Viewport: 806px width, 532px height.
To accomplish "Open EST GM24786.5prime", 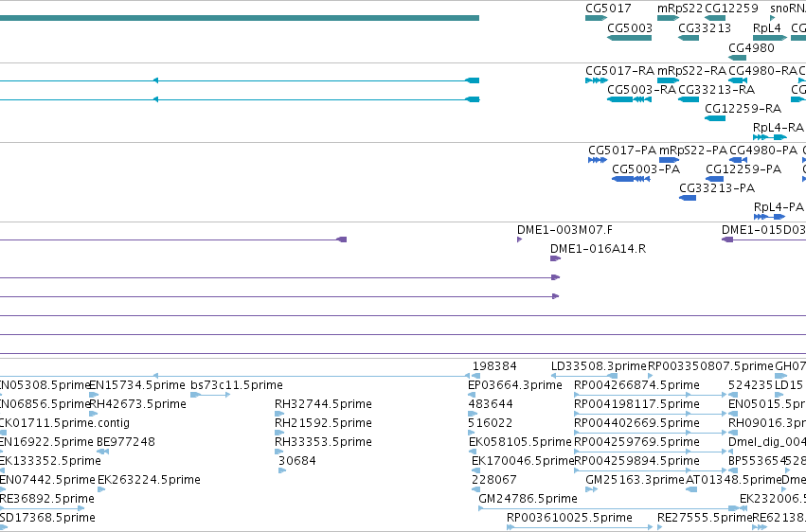I will click(528, 499).
